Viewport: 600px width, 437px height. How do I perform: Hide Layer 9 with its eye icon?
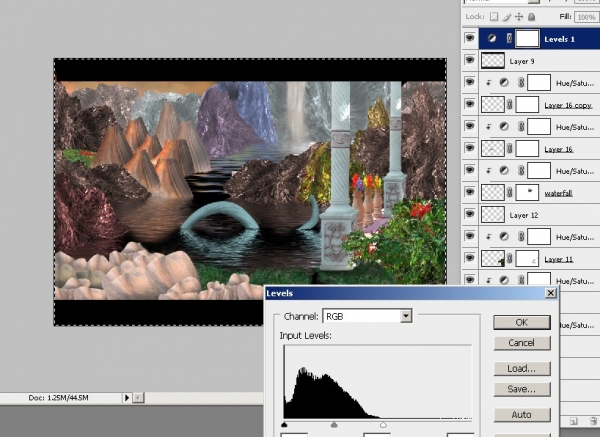click(470, 60)
